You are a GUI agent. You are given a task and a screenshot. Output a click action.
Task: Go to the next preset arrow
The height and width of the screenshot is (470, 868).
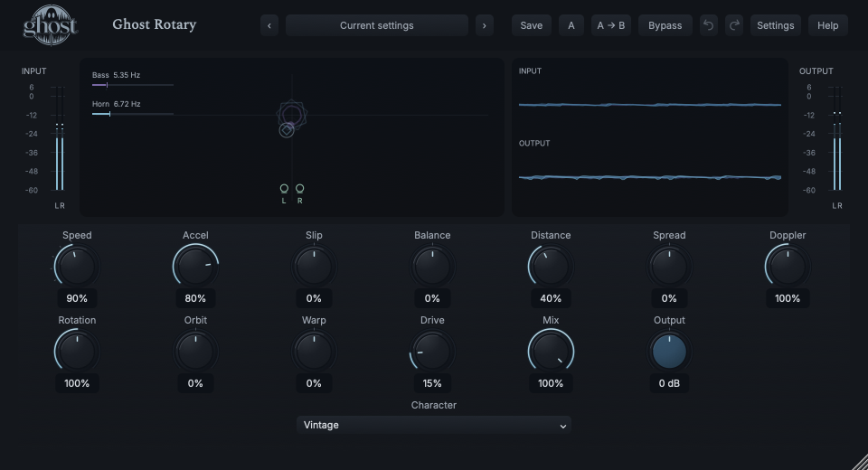point(485,25)
